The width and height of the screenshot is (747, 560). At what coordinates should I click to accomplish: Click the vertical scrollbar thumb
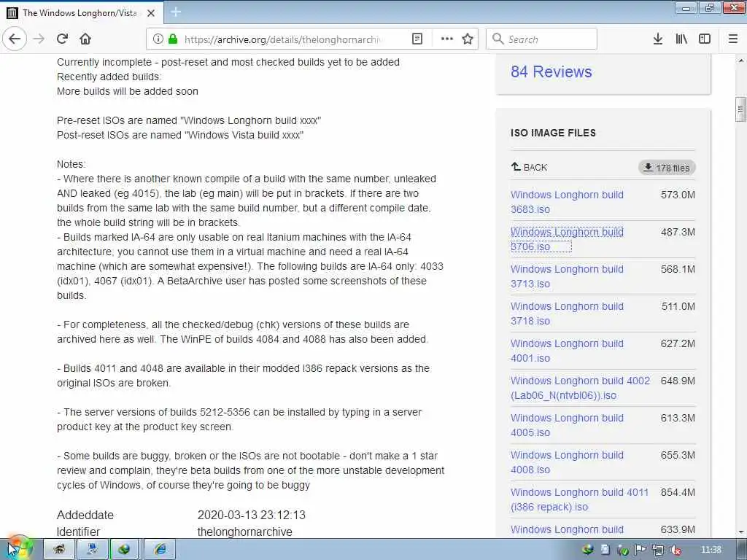pos(741,109)
